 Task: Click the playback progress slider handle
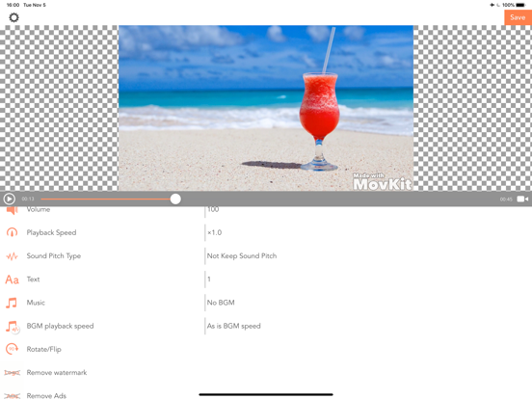(175, 199)
